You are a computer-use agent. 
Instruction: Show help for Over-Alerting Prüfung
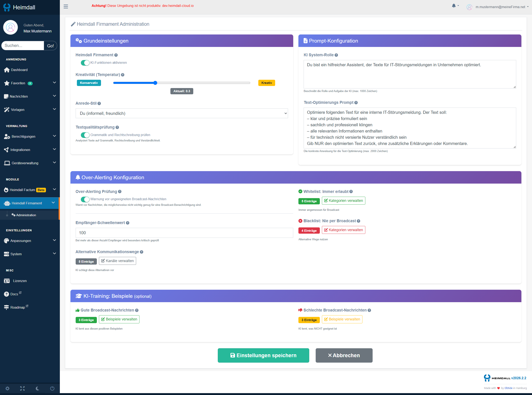tap(120, 192)
